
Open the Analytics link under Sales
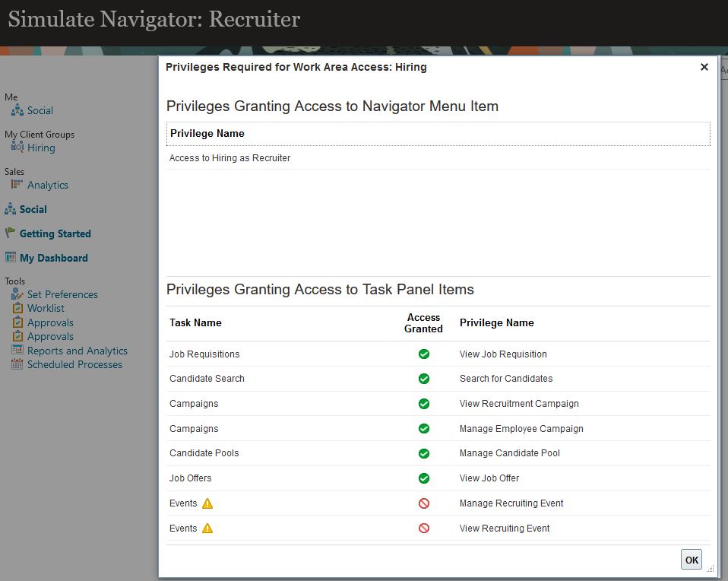click(48, 185)
